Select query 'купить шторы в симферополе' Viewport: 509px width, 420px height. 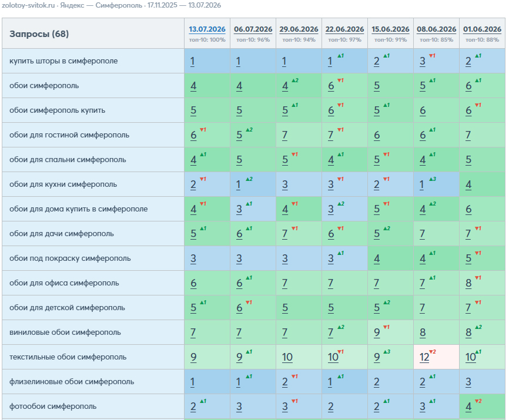pos(63,61)
